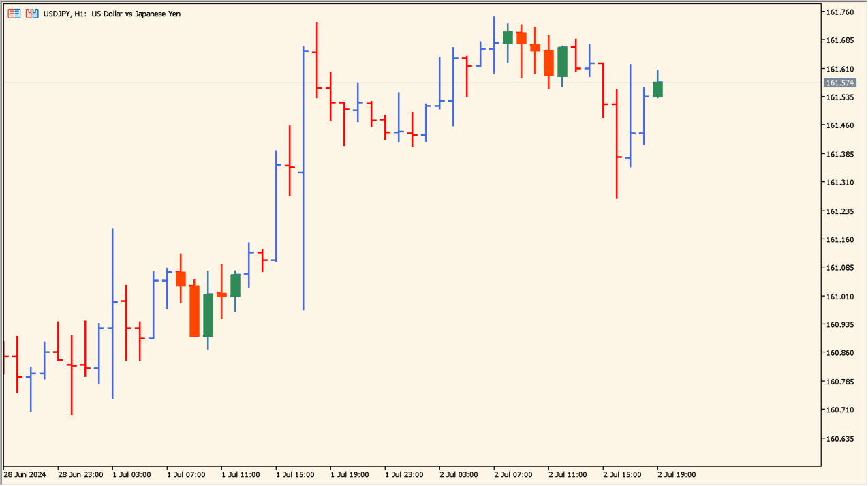Viewport: 868px width, 486px height.
Task: Click the 161.235 price scale label
Action: (839, 211)
